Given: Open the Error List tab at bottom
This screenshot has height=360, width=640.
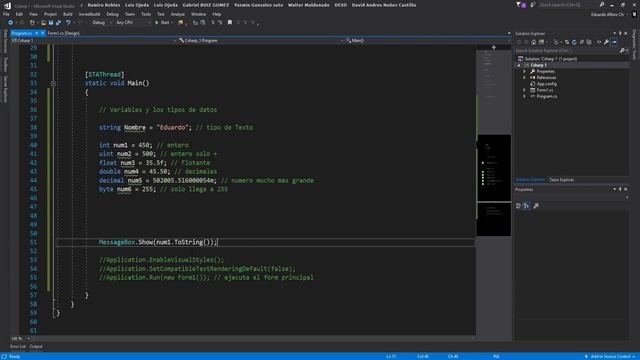Looking at the screenshot, I should [18, 347].
